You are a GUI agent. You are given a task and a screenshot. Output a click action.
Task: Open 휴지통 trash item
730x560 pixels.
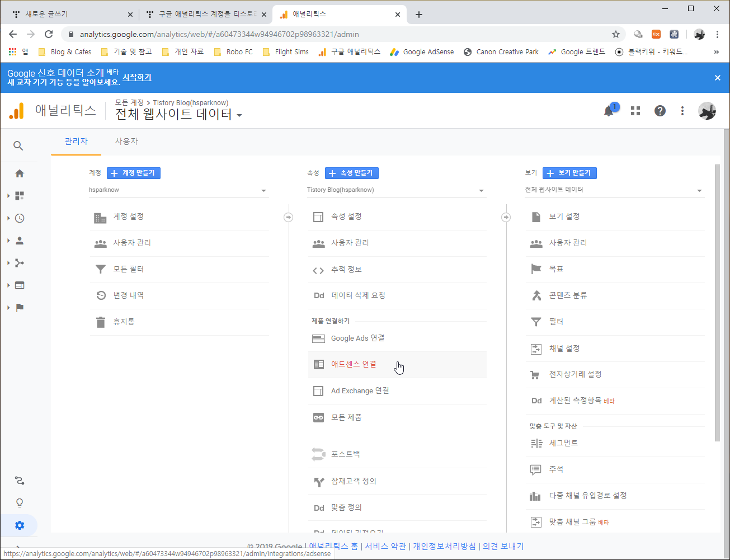pyautogui.click(x=179, y=322)
